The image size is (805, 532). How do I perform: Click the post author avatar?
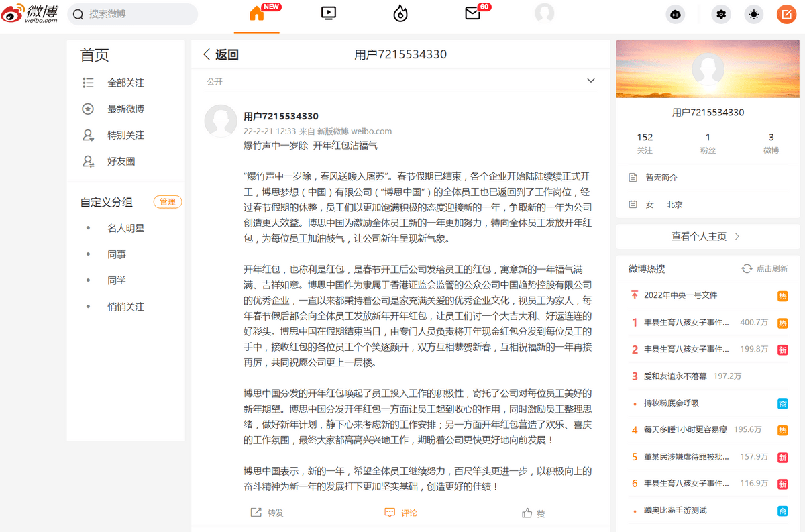pyautogui.click(x=221, y=121)
